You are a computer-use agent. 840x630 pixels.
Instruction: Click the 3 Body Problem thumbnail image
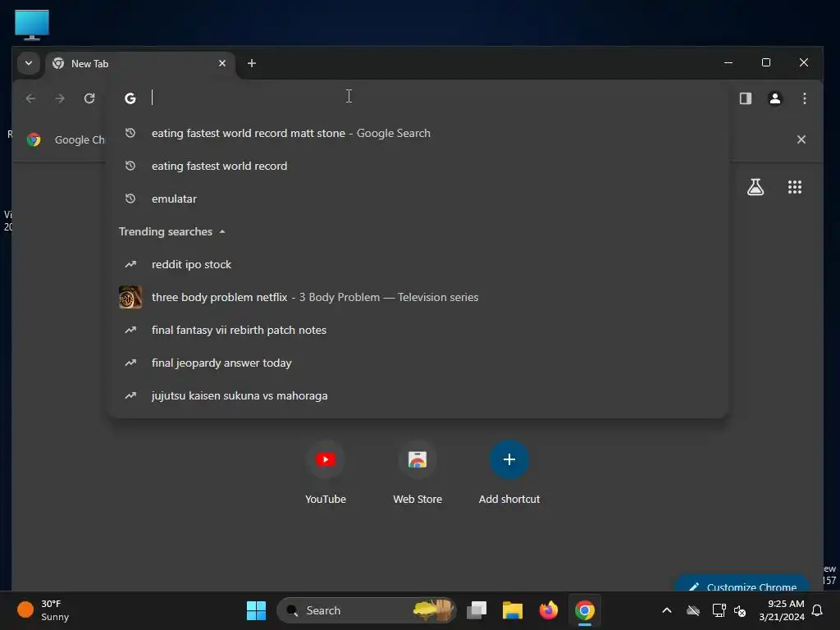(130, 297)
